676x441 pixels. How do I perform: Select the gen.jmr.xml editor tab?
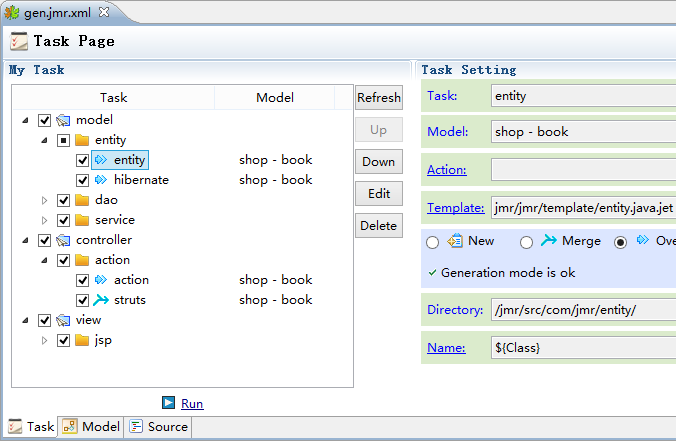coord(57,13)
